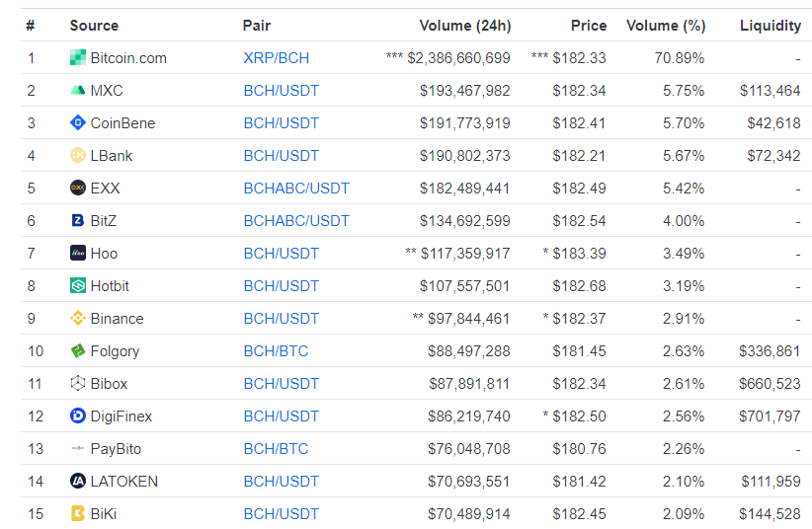Screen dimensions: 812x529
Task: Click the BiKi exchange logo icon
Action: (78, 514)
